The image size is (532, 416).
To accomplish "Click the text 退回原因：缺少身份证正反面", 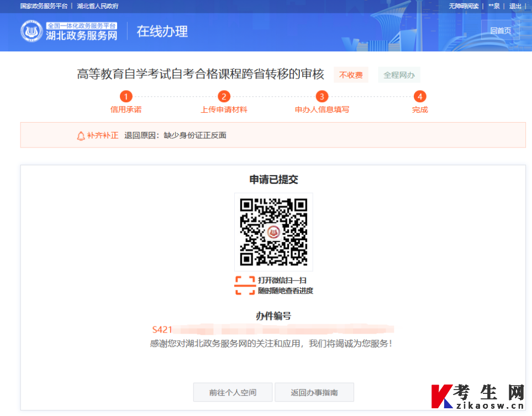I will (x=176, y=135).
